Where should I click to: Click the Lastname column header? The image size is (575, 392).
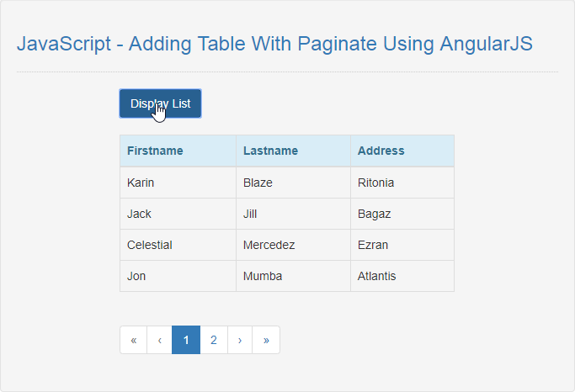tap(293, 151)
